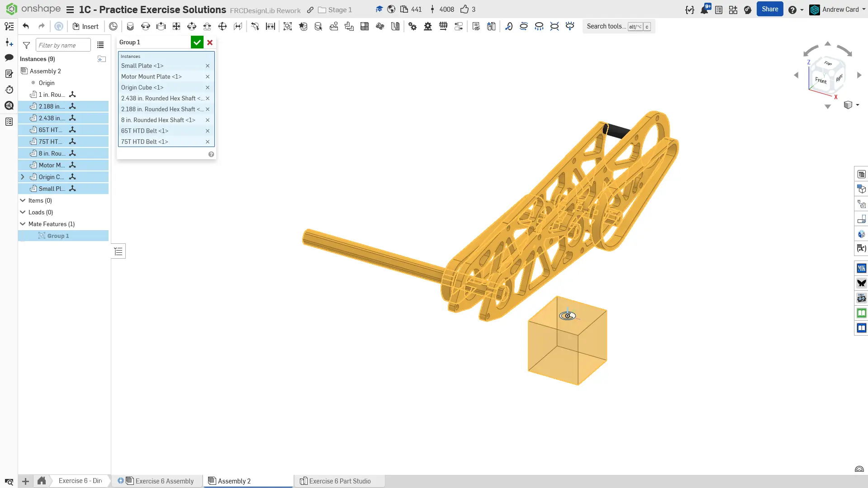
Task: Open the notifications bell icon
Action: pos(704,9)
